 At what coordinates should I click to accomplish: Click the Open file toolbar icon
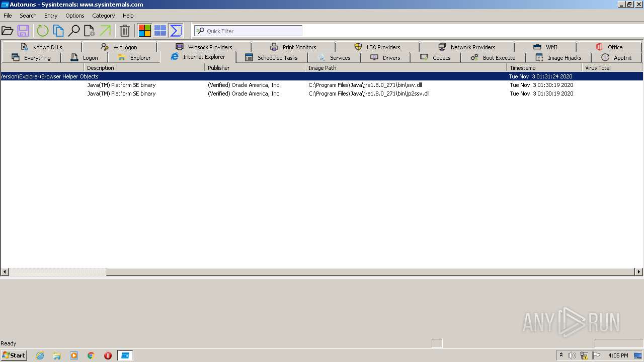tap(8, 31)
